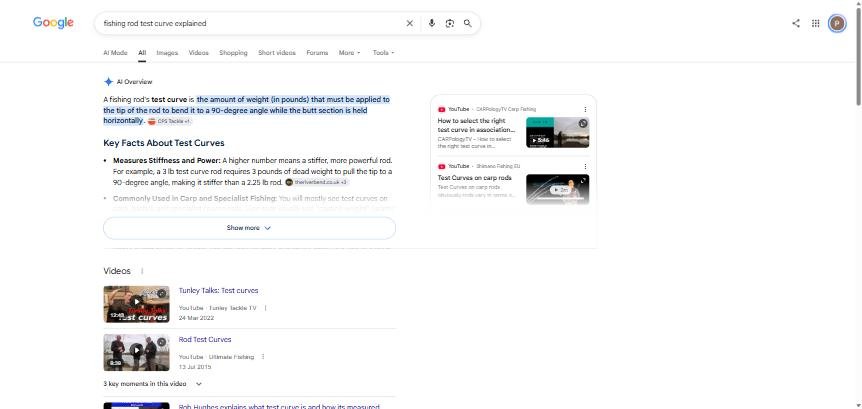Click the page vertical scrollbar
Image resolution: width=862 pixels, height=409 pixels.
point(858,55)
